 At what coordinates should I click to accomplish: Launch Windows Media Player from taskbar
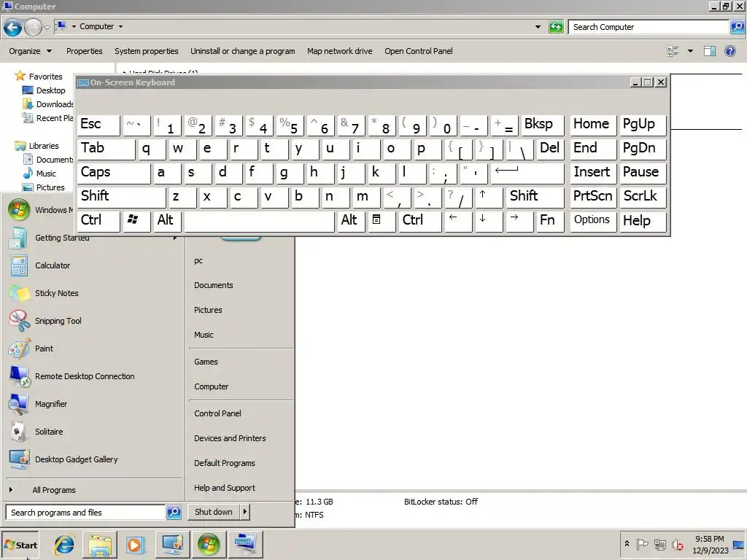[x=135, y=544]
